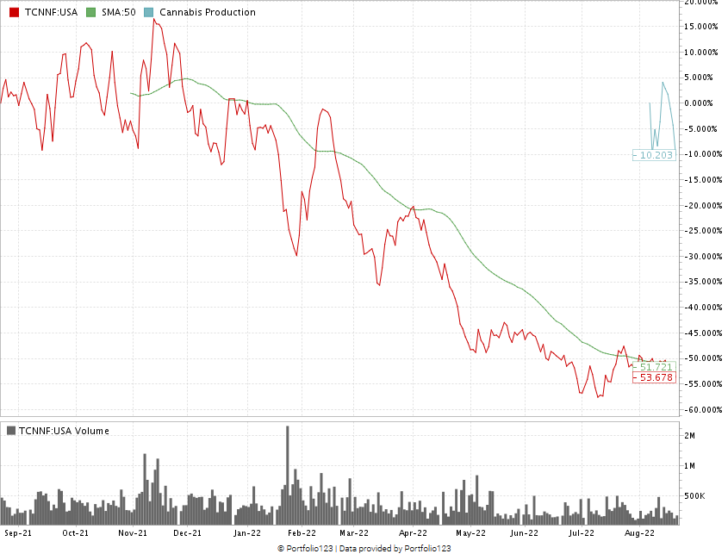Click the -40.000% y-axis label
The image size is (728, 560).
[x=703, y=307]
